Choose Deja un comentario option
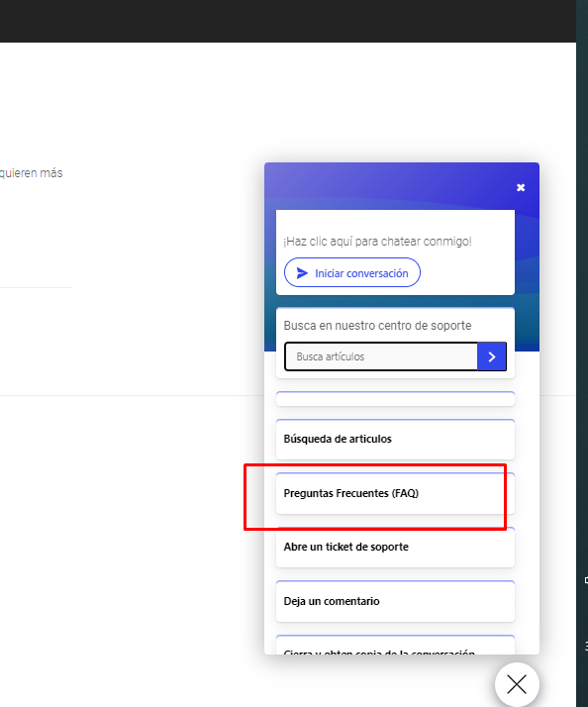The width and height of the screenshot is (588, 707). pos(395,601)
